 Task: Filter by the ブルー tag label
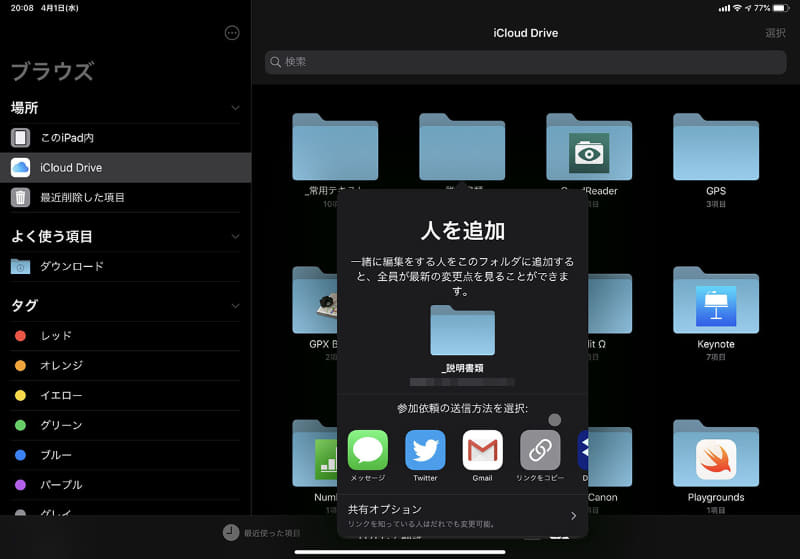[x=56, y=455]
